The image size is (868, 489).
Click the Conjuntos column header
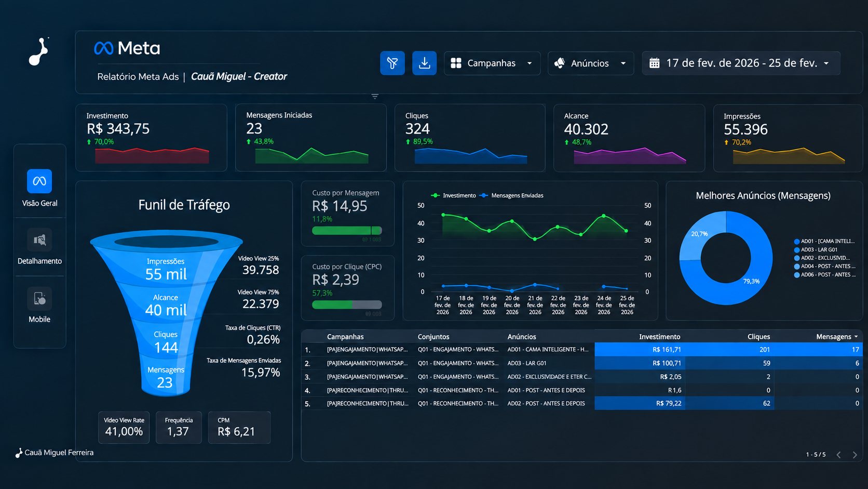[x=433, y=337]
